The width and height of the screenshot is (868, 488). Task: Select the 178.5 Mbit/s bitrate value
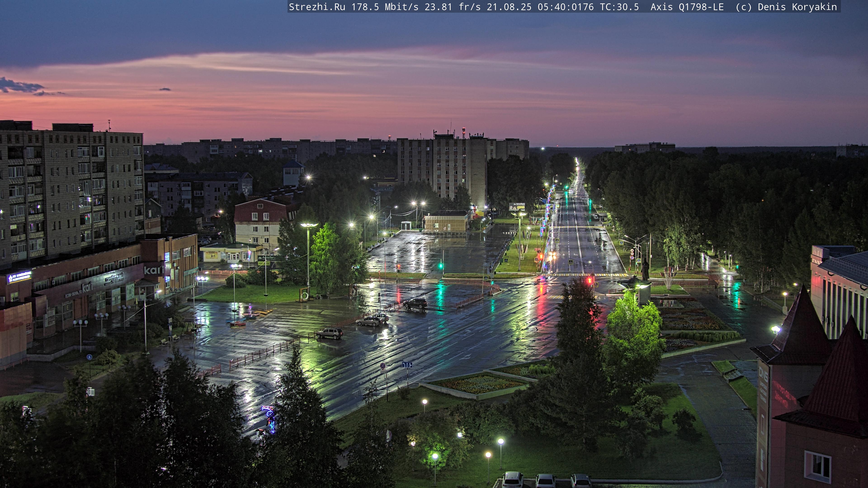point(385,7)
